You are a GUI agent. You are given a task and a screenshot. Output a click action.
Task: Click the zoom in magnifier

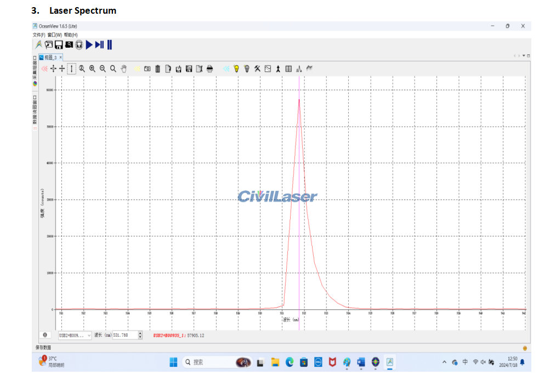point(92,69)
